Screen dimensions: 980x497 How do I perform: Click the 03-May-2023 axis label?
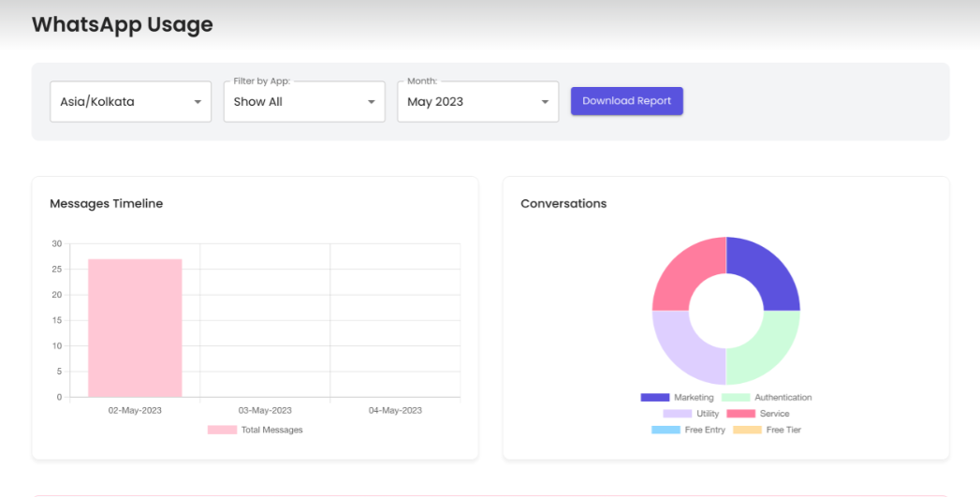(x=265, y=411)
